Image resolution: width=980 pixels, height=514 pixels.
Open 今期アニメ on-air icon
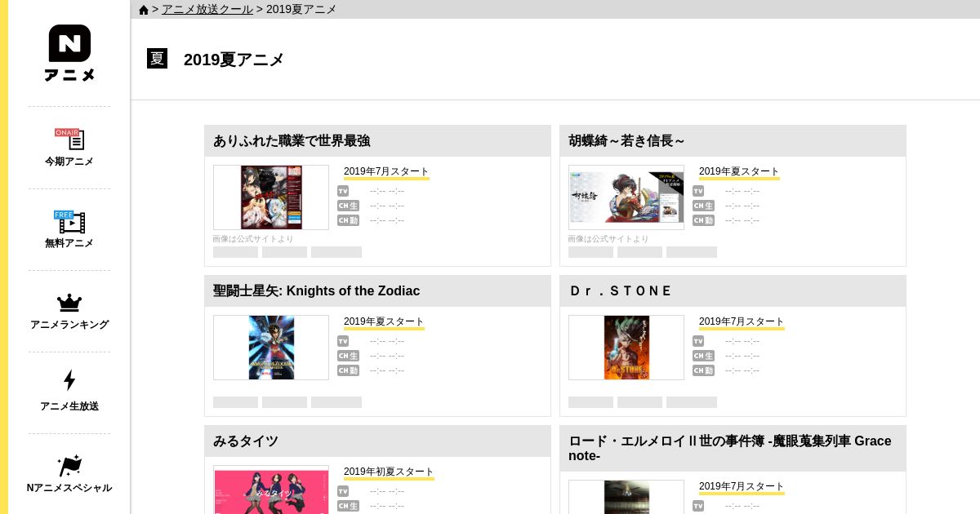[x=69, y=140]
